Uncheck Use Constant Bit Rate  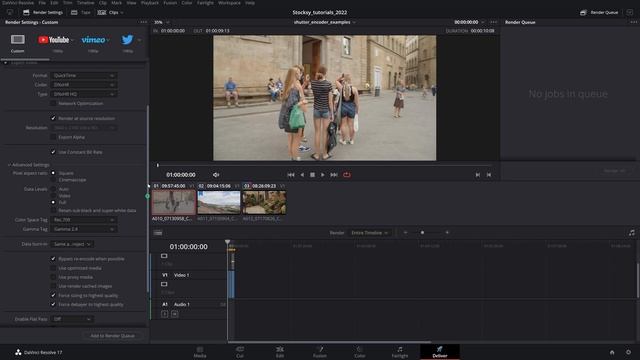click(x=53, y=152)
